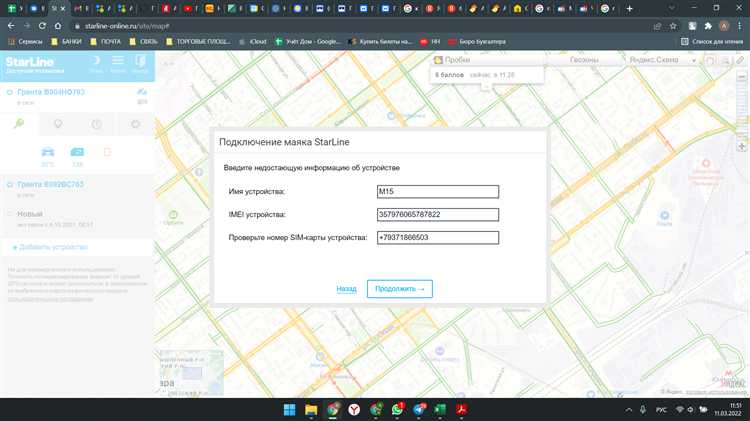
Task: Open the Сервисы bookmark
Action: (x=25, y=42)
